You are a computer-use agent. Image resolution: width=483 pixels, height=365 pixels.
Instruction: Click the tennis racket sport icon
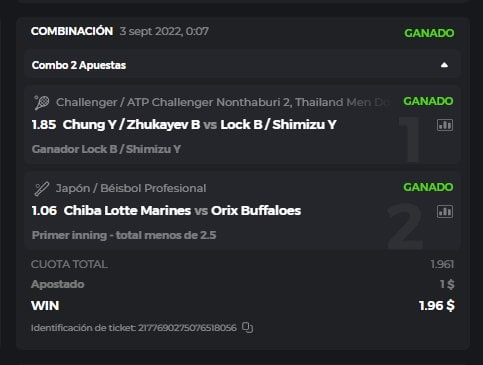tap(41, 102)
